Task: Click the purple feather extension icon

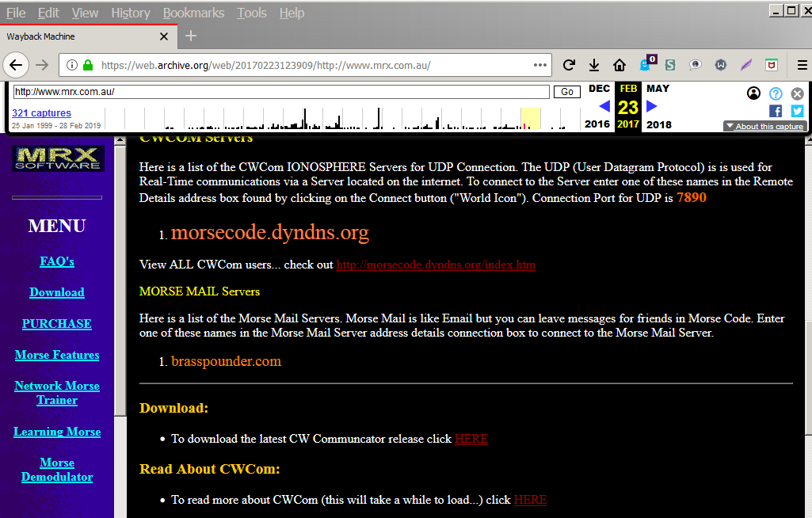Action: click(x=745, y=65)
